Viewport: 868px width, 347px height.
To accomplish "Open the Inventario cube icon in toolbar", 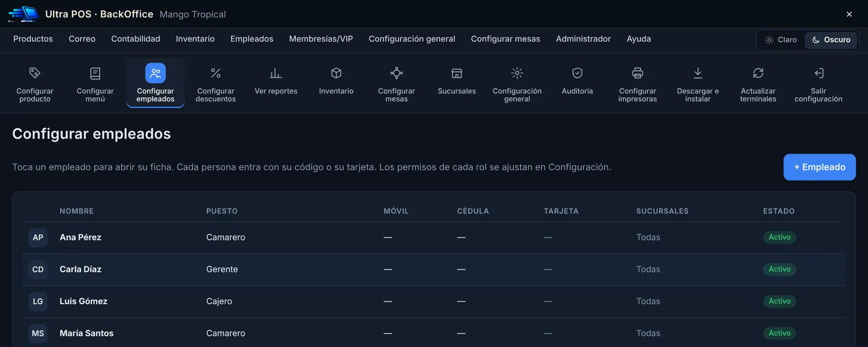I will tap(336, 73).
